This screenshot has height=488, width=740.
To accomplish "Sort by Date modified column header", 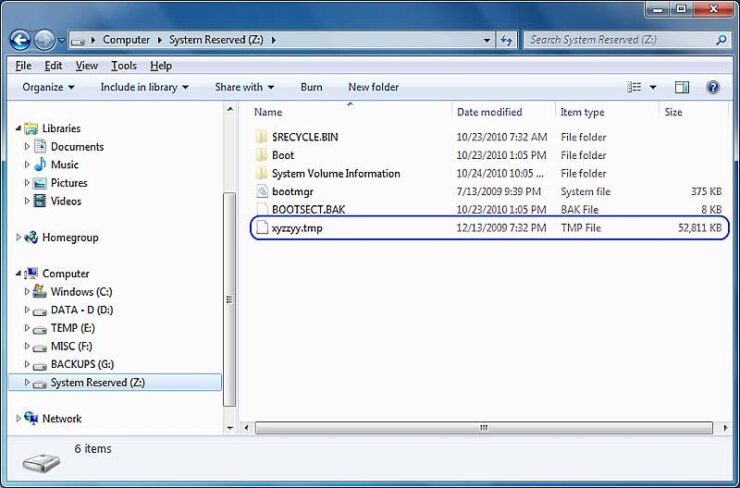I will click(x=489, y=112).
